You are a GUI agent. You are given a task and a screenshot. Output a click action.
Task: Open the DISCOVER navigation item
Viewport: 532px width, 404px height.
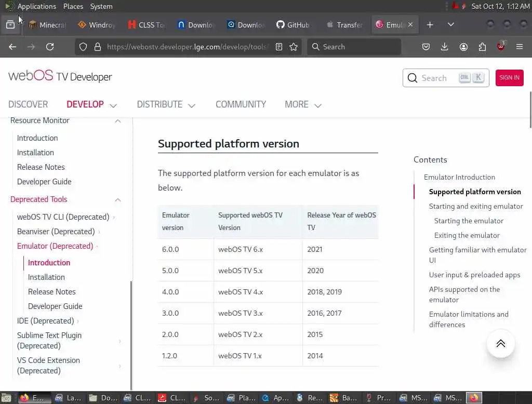coord(28,104)
